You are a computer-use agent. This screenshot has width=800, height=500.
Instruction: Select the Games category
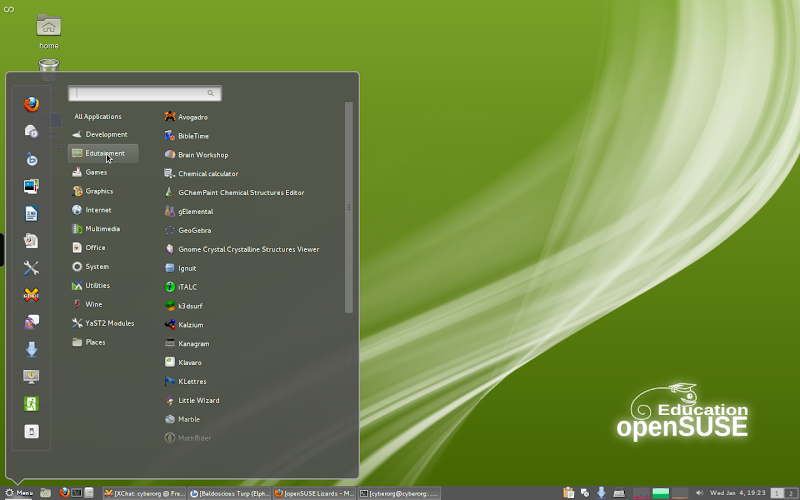pos(96,172)
